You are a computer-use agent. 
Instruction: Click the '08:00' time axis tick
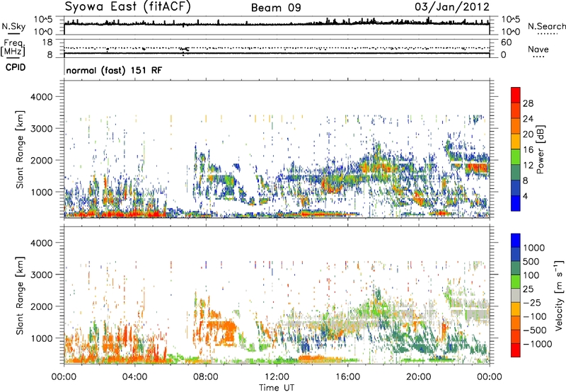pyautogui.click(x=206, y=377)
